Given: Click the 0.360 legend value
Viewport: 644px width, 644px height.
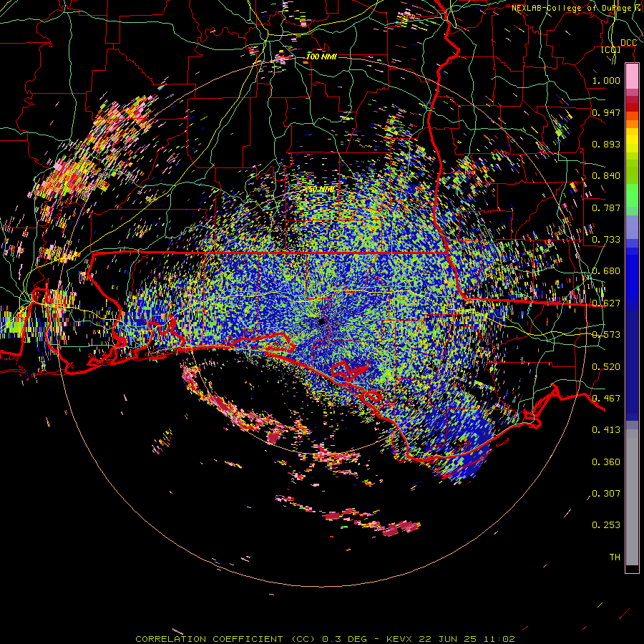Looking at the screenshot, I should (x=606, y=462).
